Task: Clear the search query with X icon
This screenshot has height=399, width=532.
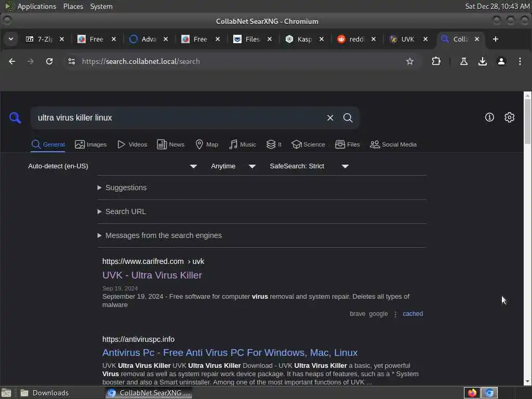Action: [x=330, y=118]
